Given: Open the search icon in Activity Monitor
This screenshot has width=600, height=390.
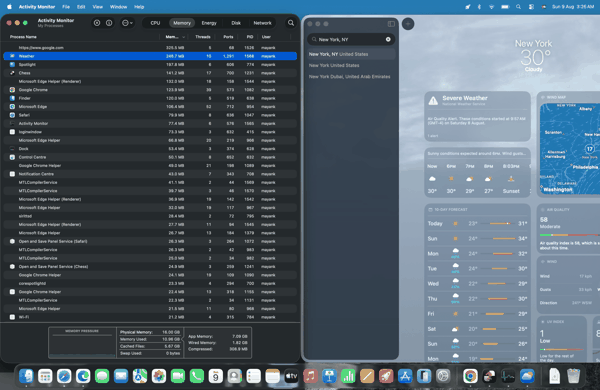Looking at the screenshot, I should [291, 23].
